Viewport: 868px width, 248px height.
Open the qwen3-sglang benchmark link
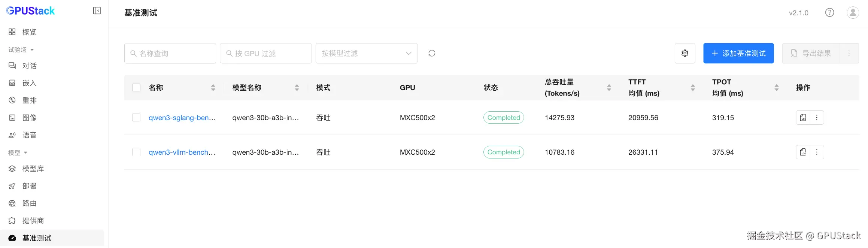pyautogui.click(x=182, y=118)
